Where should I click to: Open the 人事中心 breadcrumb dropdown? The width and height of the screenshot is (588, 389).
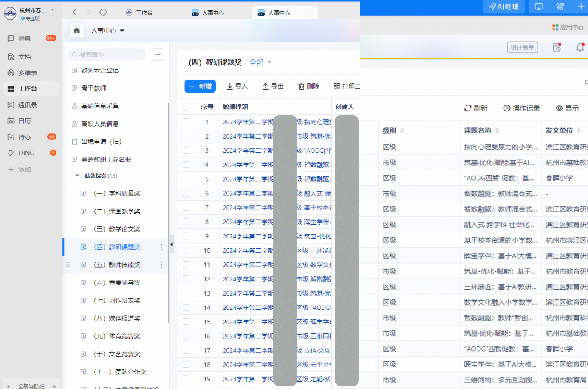[x=122, y=31]
